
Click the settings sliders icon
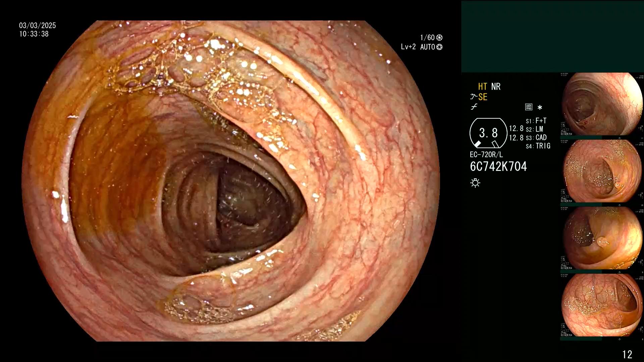click(x=529, y=107)
